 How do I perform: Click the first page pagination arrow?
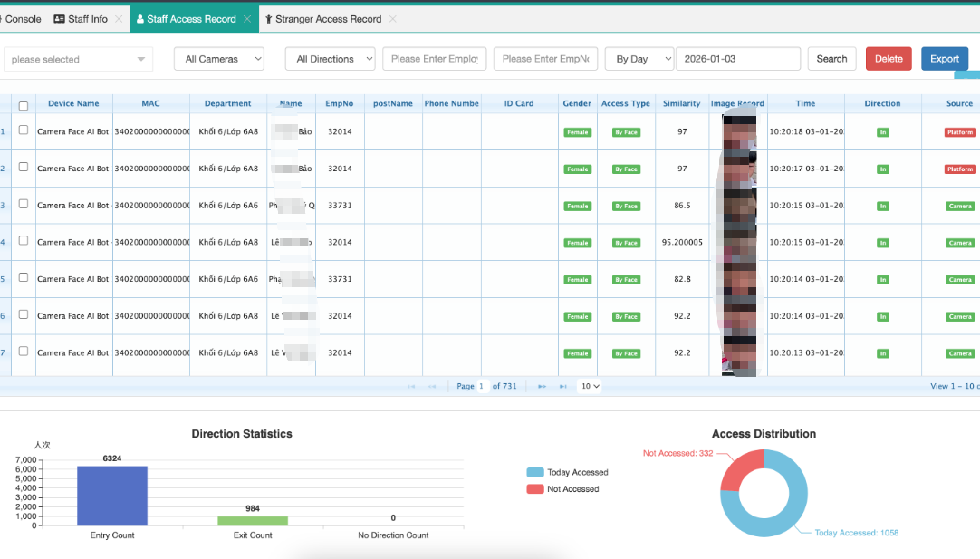click(412, 386)
